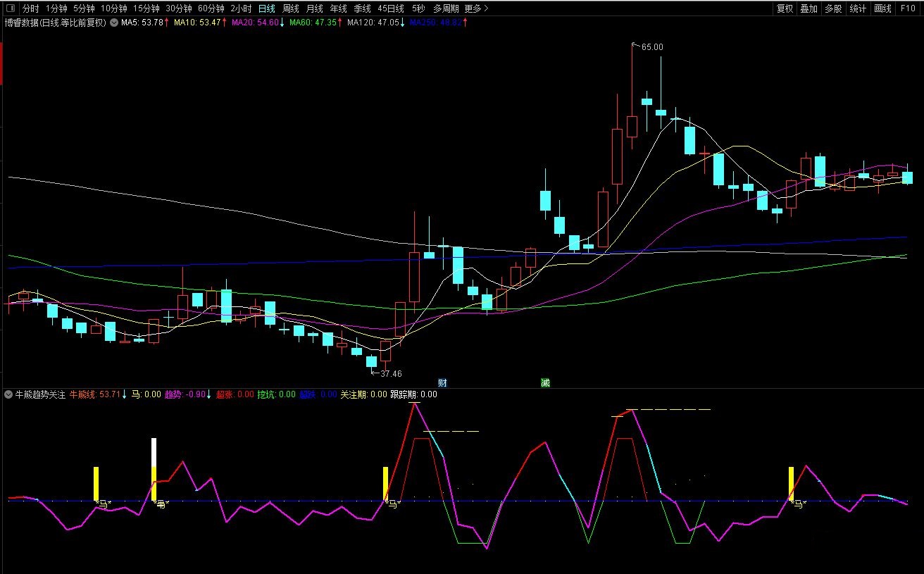The width and height of the screenshot is (924, 574).
Task: Click the 叠加 overlay button
Action: 809,8
